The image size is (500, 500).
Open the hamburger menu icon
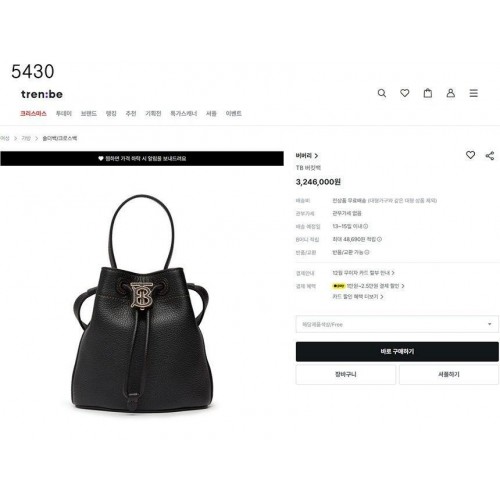[x=474, y=93]
